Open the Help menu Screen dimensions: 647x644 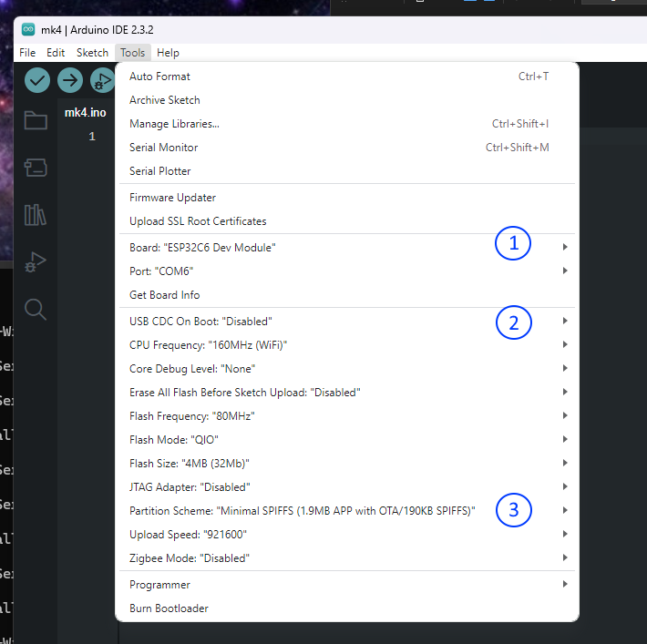[168, 53]
